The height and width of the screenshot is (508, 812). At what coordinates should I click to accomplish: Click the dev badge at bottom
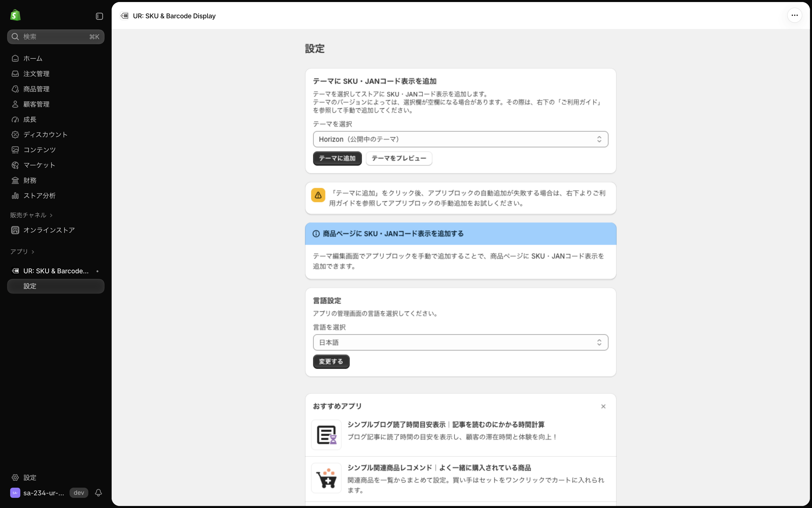pyautogui.click(x=79, y=493)
